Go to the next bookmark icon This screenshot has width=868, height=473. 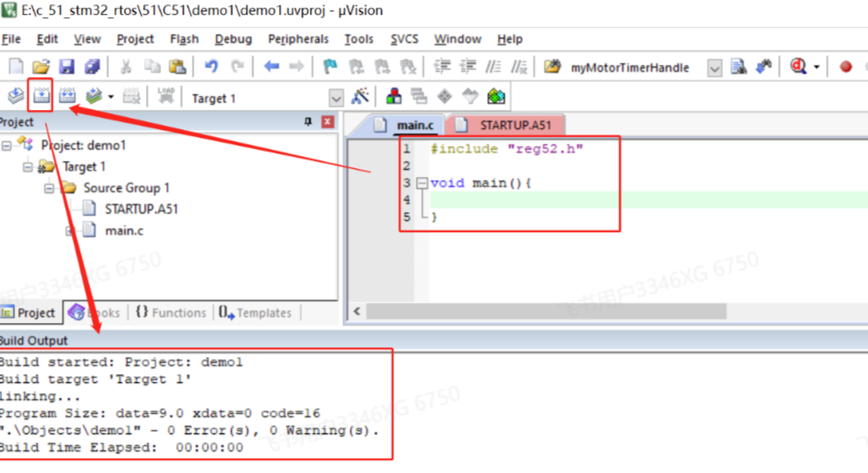click(383, 67)
